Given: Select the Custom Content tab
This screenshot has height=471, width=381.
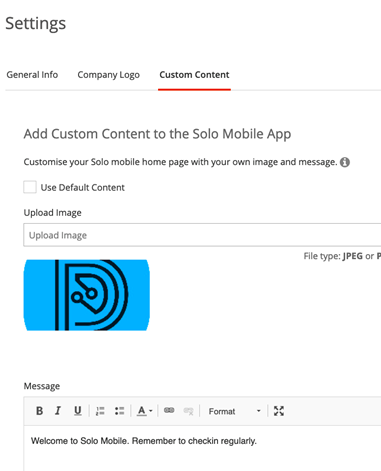Looking at the screenshot, I should [194, 75].
